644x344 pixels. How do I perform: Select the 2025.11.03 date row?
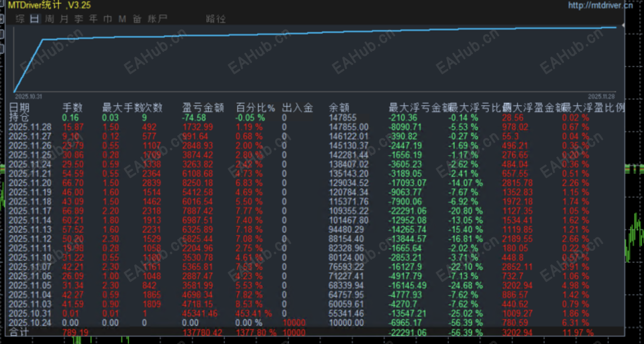[x=30, y=304]
